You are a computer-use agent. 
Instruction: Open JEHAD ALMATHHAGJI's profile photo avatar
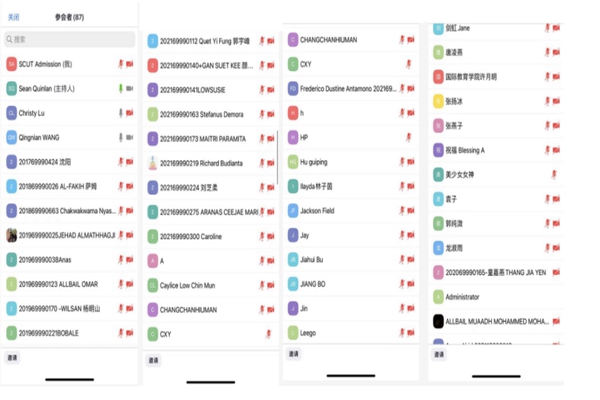11,235
